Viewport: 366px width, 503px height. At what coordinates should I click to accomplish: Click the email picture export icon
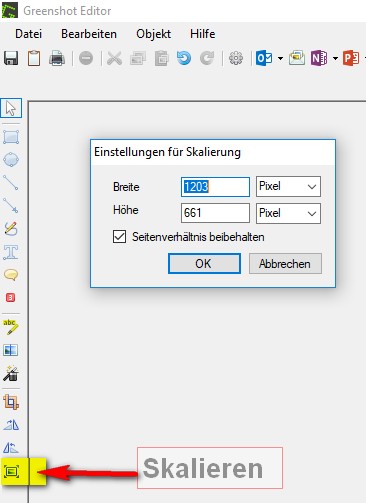tap(297, 58)
